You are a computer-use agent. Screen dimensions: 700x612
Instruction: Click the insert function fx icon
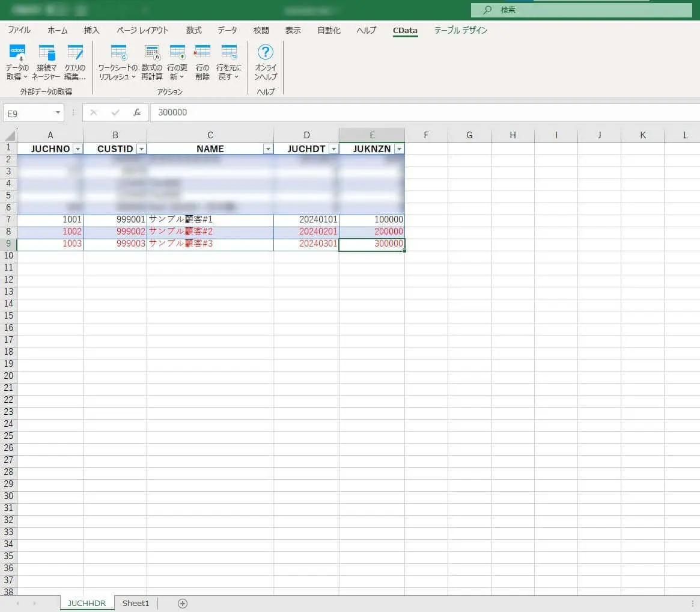coord(137,112)
